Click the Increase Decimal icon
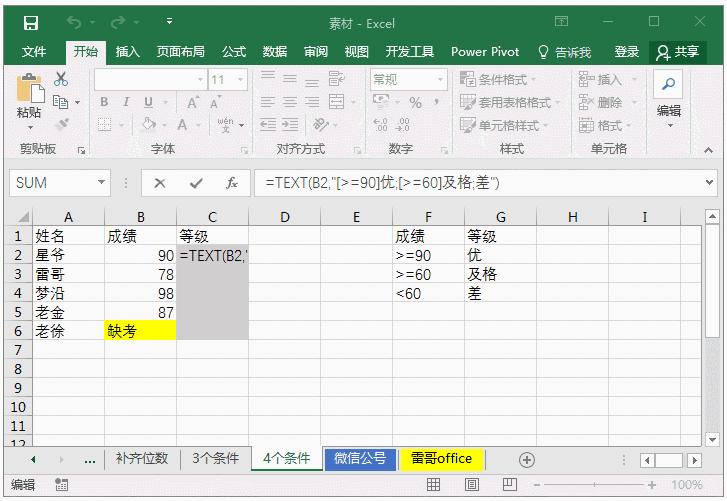The image size is (727, 501). coord(380,124)
